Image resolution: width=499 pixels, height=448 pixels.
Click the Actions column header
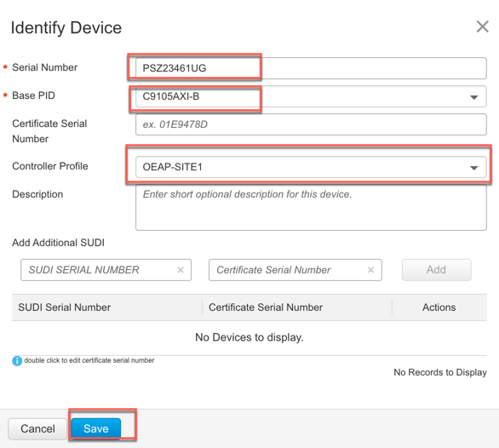pyautogui.click(x=439, y=307)
